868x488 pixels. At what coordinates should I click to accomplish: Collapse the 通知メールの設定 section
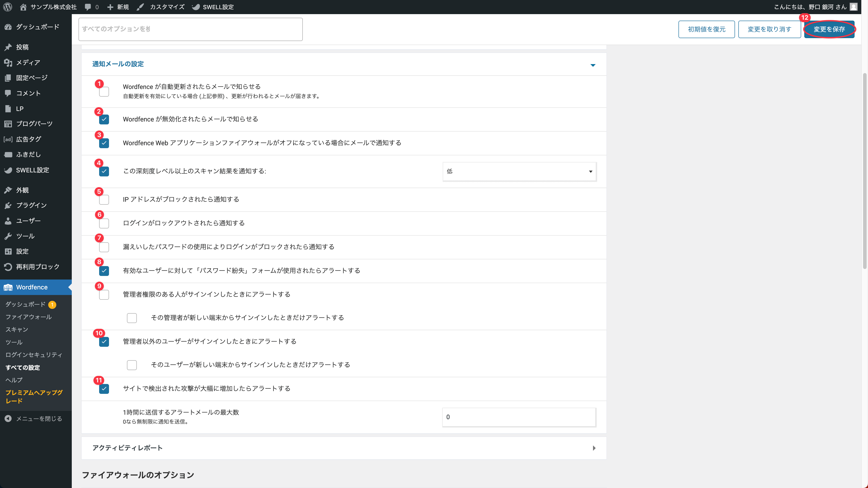coord(593,65)
